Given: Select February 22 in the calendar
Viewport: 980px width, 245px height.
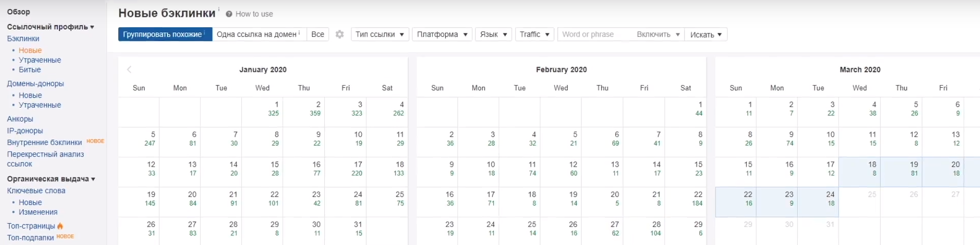Looking at the screenshot, I should (685, 199).
